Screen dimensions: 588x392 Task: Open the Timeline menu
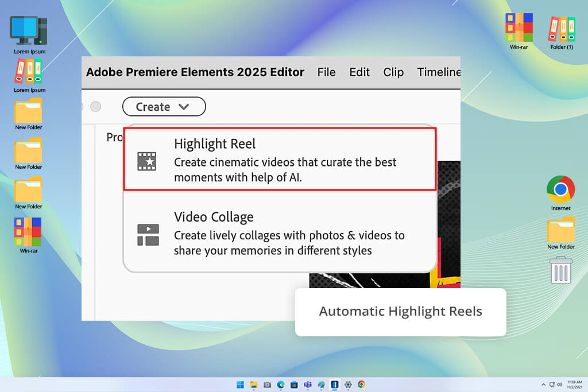coord(439,72)
